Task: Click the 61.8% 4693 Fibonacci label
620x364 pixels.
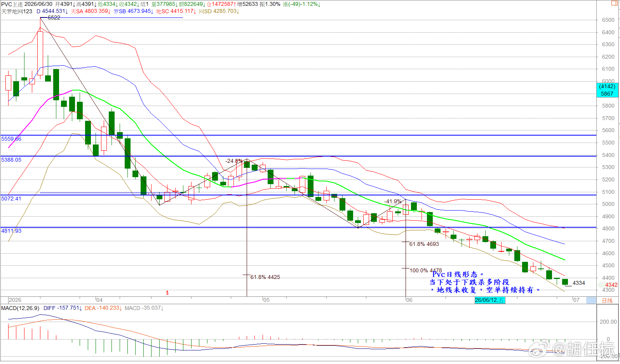Action: 424,244
